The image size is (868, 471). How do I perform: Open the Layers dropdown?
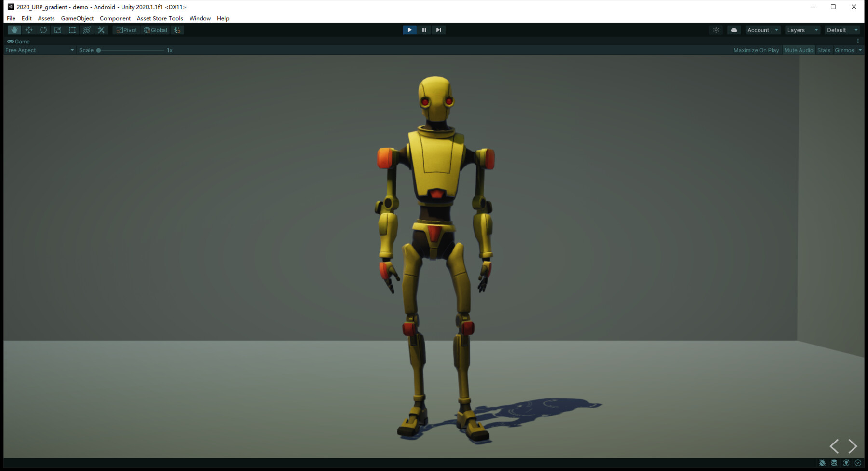(802, 29)
